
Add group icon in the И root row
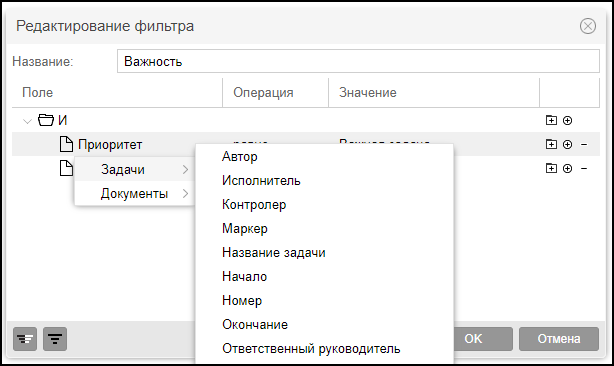[551, 120]
